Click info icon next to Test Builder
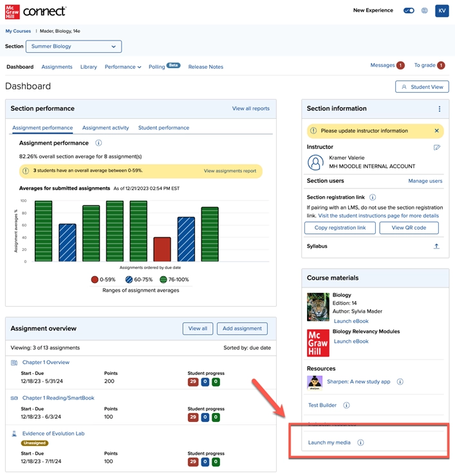Image resolution: width=455 pixels, height=476 pixels. (x=346, y=405)
